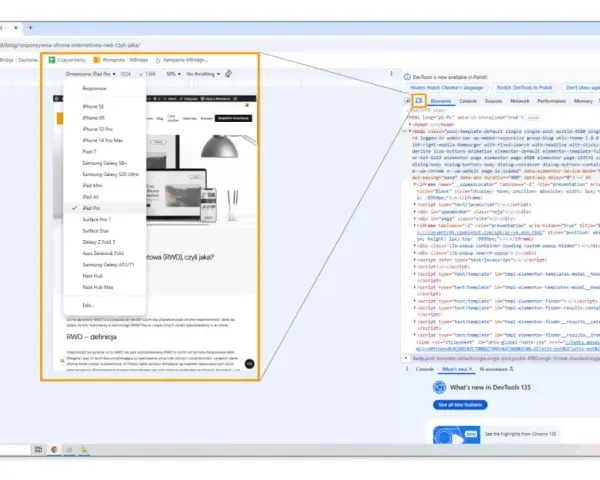Choose Samsung Galaxy S8+ device

tap(104, 163)
